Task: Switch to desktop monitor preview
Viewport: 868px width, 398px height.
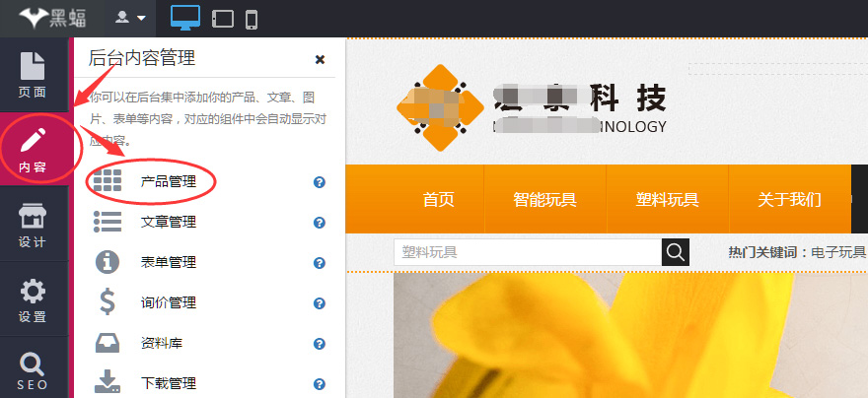Action: (185, 18)
